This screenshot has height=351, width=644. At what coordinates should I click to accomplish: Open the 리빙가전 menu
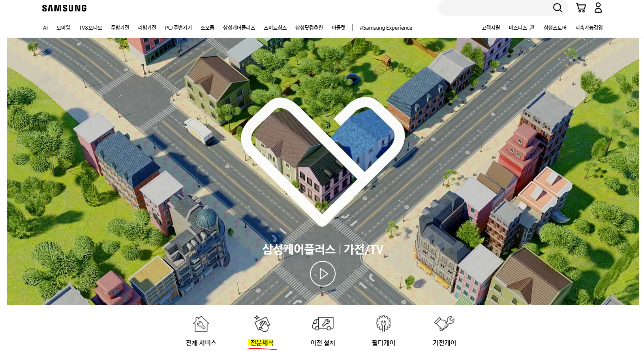tap(147, 28)
